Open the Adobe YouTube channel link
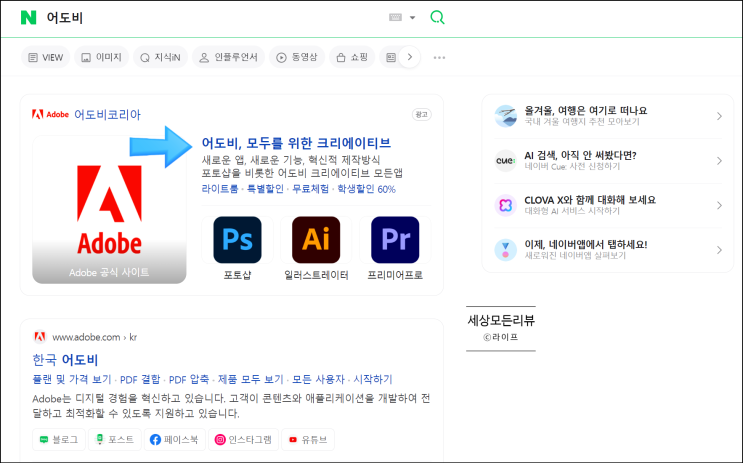Viewport: 743px width, 463px height. pos(307,439)
